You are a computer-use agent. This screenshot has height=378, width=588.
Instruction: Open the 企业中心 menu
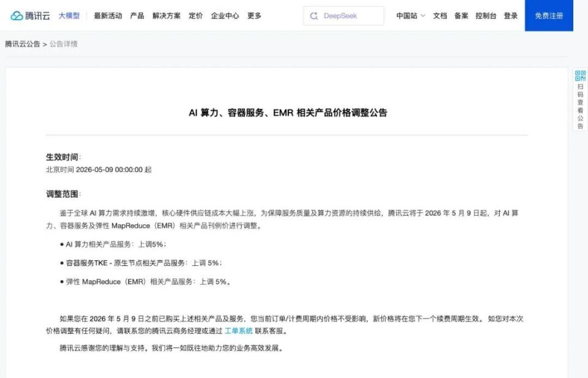tap(225, 16)
